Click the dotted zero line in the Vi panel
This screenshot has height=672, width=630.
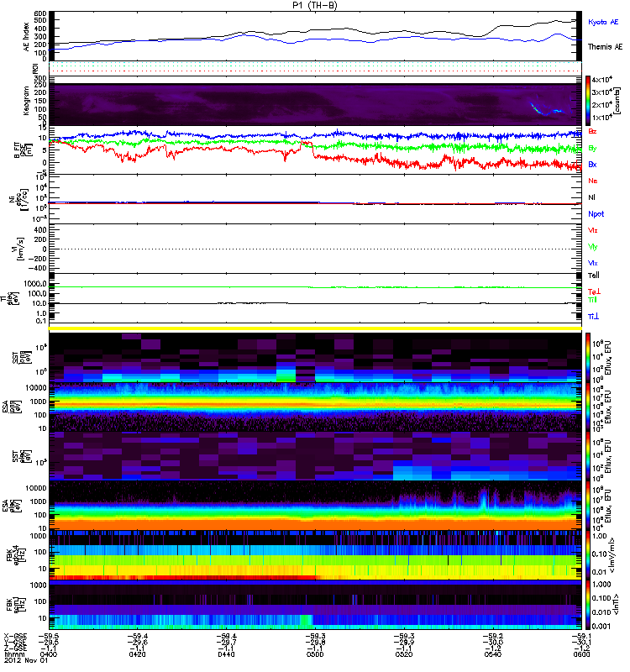pyautogui.click(x=315, y=249)
